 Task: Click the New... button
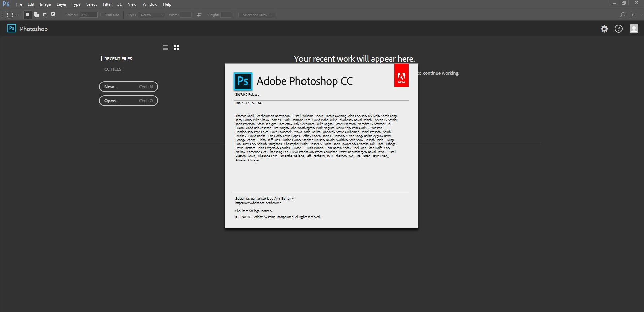128,87
